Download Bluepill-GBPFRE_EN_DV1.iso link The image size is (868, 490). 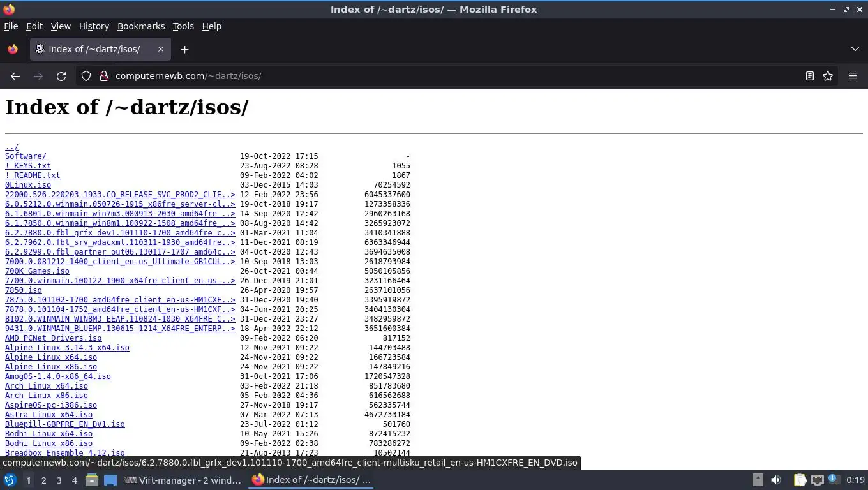(x=65, y=424)
